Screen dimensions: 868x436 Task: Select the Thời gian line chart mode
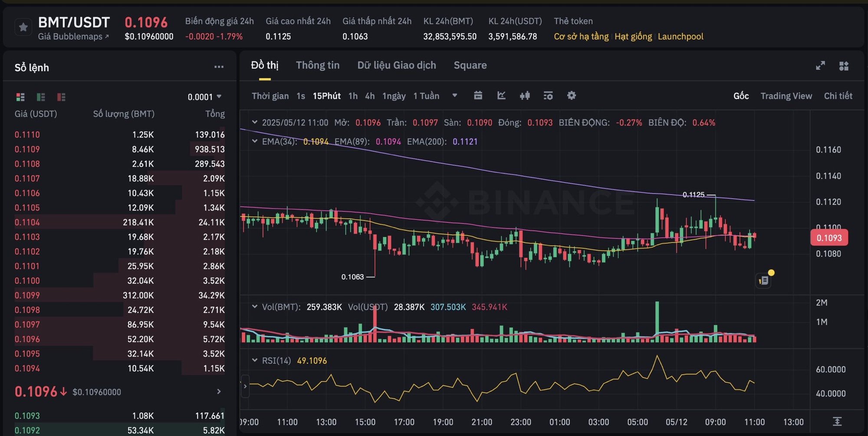(x=270, y=96)
